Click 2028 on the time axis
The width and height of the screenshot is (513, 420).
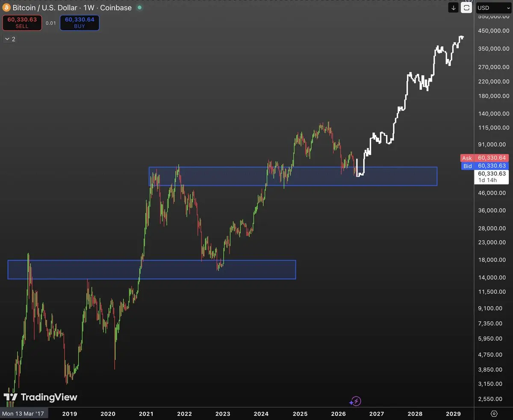click(415, 414)
